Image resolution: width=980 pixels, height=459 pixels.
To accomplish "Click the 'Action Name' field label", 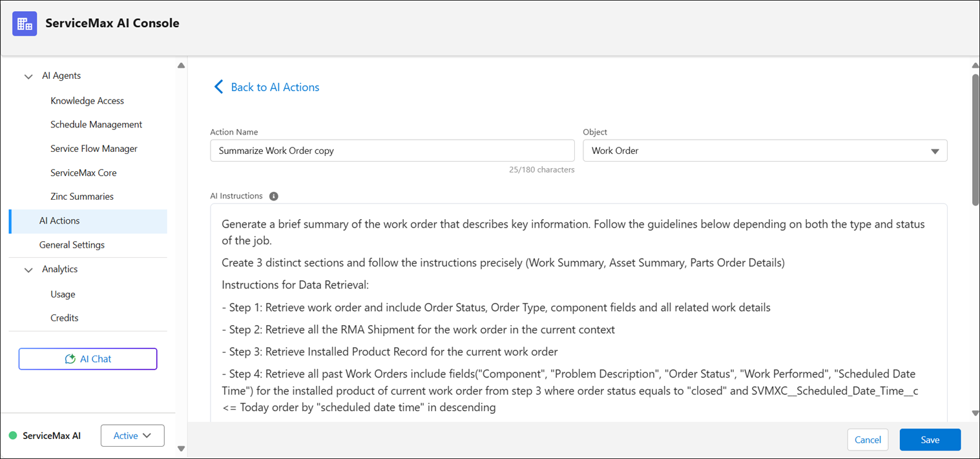I will (234, 132).
